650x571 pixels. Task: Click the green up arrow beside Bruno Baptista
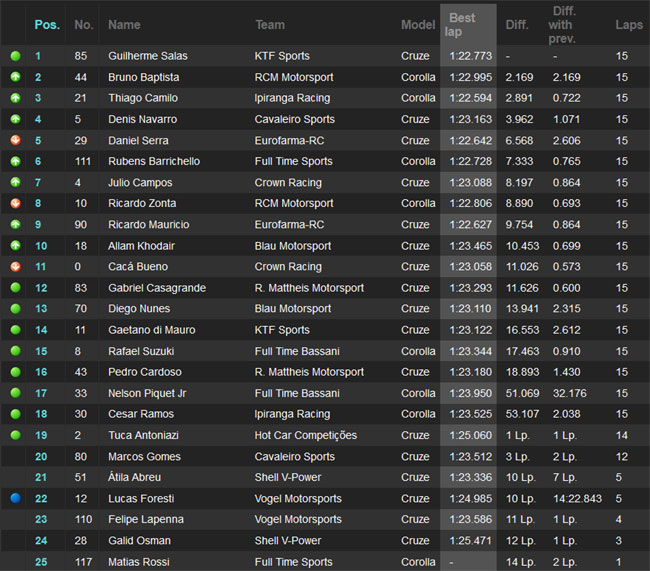click(x=15, y=77)
